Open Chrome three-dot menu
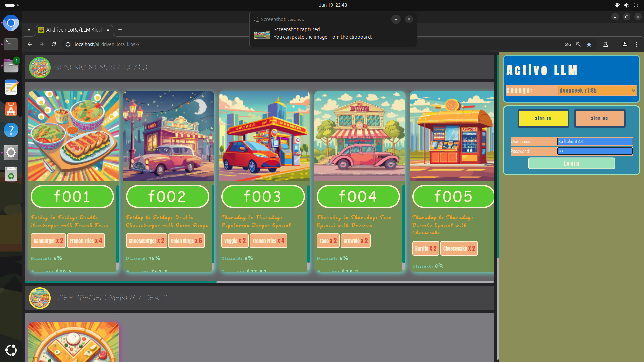Image resolution: width=644 pixels, height=362 pixels. coord(637,44)
